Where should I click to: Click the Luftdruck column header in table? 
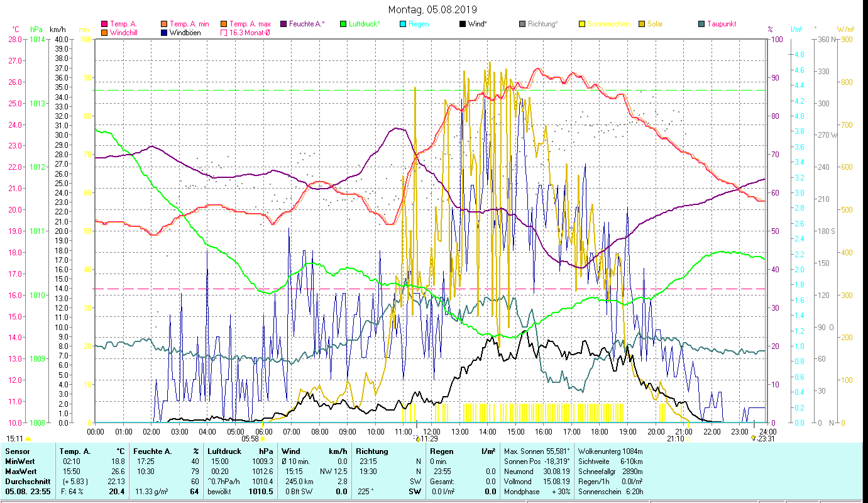224,451
